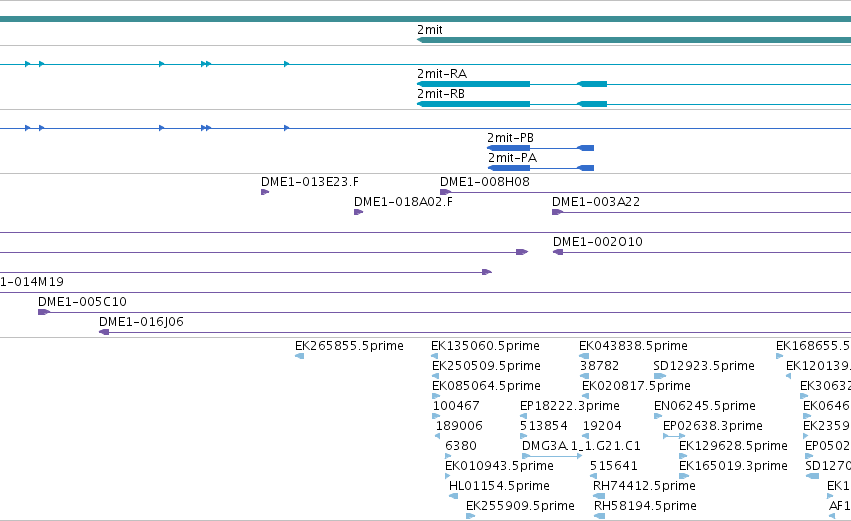
Task: Click the EP18222.3prime EST label
Action: tap(570, 406)
